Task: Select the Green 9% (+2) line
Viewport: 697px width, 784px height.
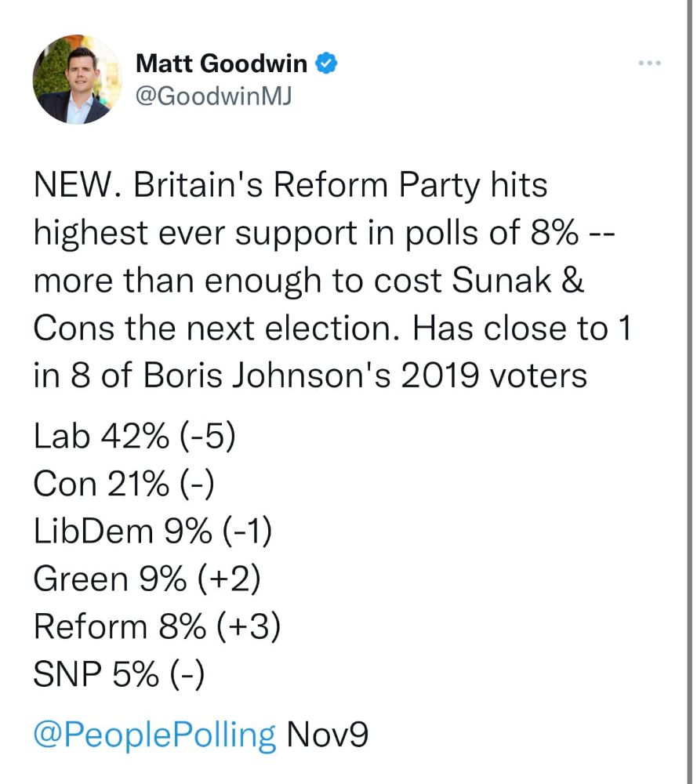Action: point(147,579)
